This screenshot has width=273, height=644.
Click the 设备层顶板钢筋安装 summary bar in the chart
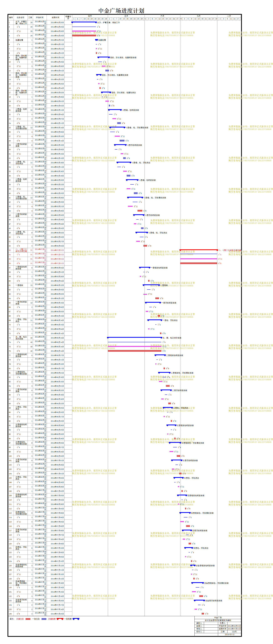click(x=199, y=600)
